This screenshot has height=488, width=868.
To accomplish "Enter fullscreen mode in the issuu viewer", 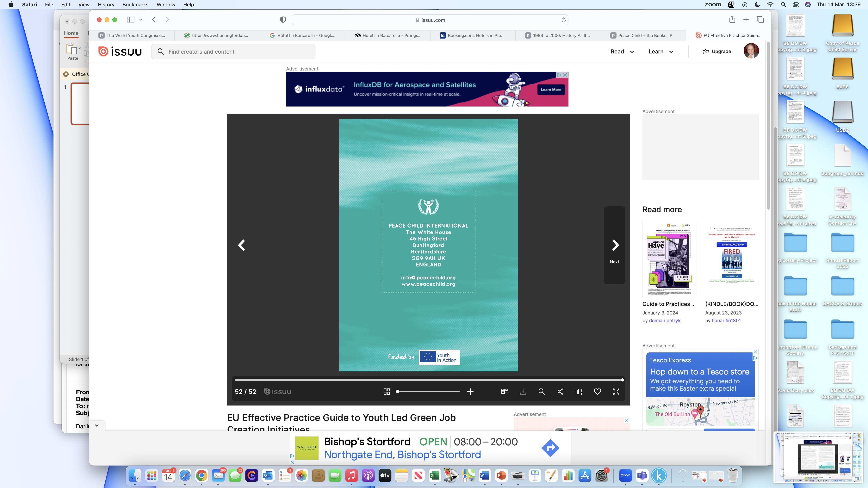I will [x=616, y=391].
